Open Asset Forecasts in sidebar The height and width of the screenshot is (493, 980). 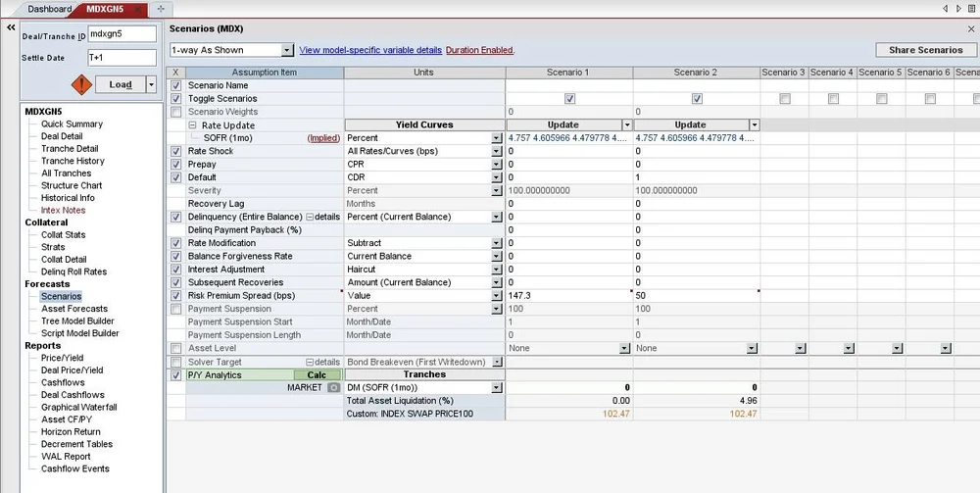tap(74, 309)
